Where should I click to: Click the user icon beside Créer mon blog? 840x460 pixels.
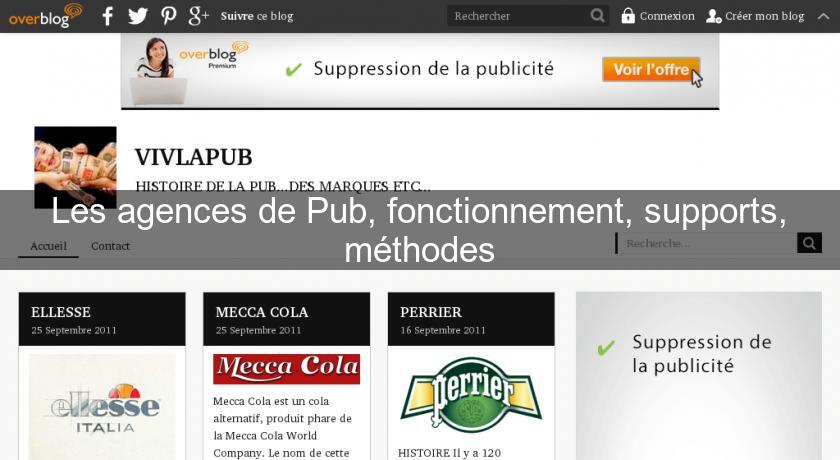pyautogui.click(x=713, y=16)
